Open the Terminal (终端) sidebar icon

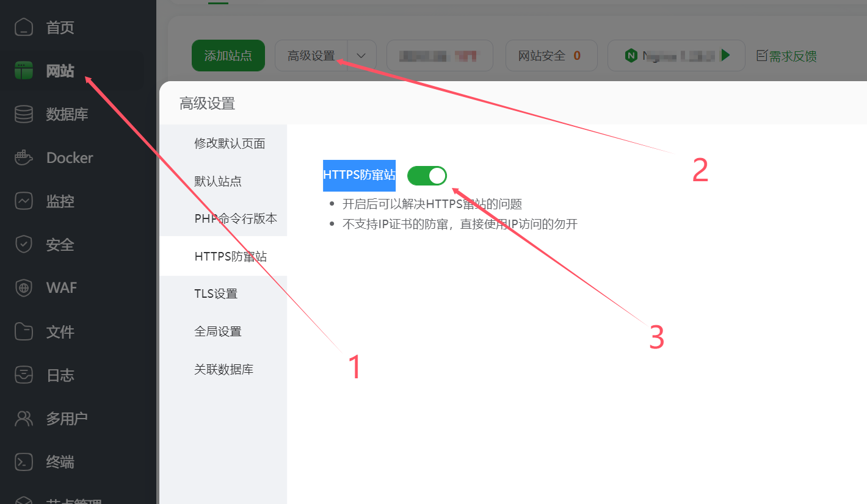(24, 462)
